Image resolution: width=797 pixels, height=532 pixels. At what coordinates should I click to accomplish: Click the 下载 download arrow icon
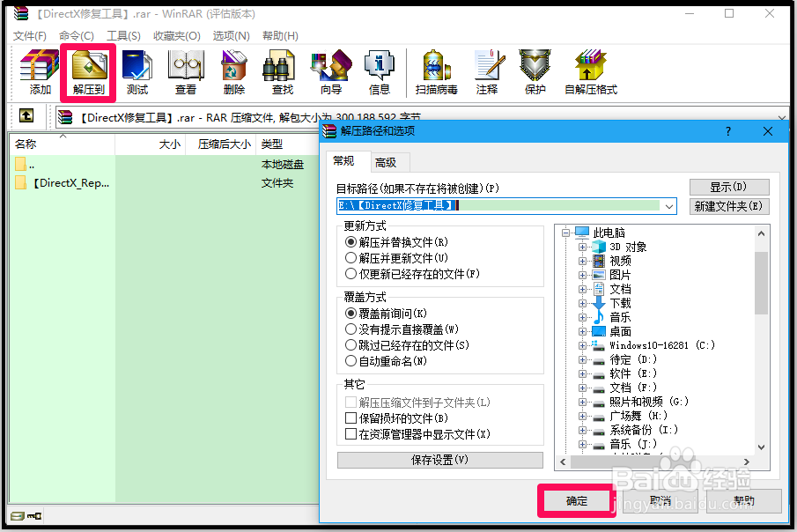point(599,303)
